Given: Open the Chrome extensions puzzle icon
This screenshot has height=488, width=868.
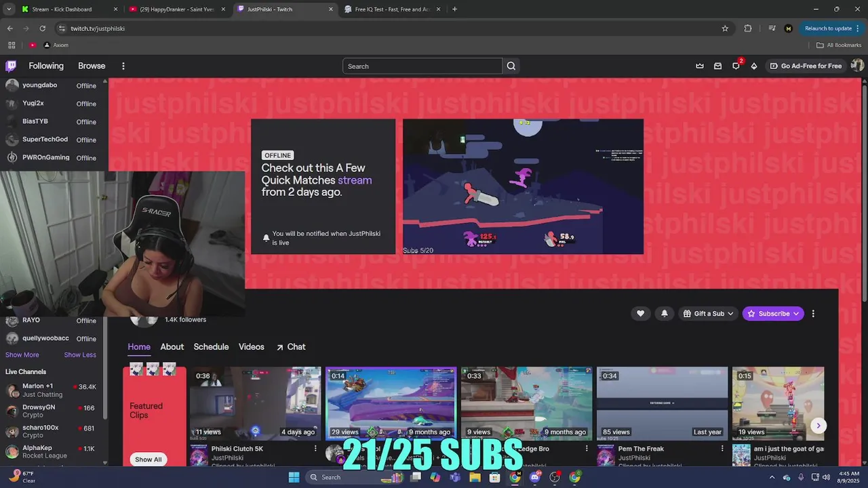Looking at the screenshot, I should click(x=748, y=28).
